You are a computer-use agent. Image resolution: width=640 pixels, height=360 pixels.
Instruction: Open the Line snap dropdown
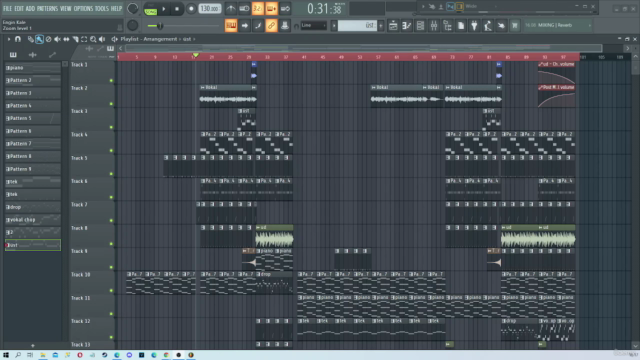(313, 26)
